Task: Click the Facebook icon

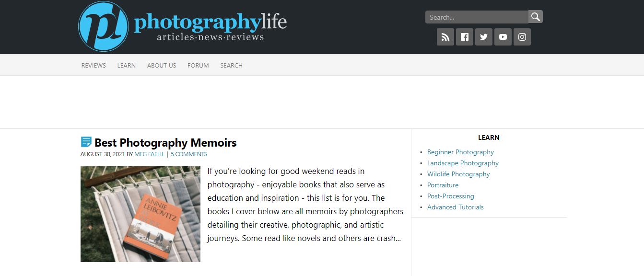Action: 464,36
